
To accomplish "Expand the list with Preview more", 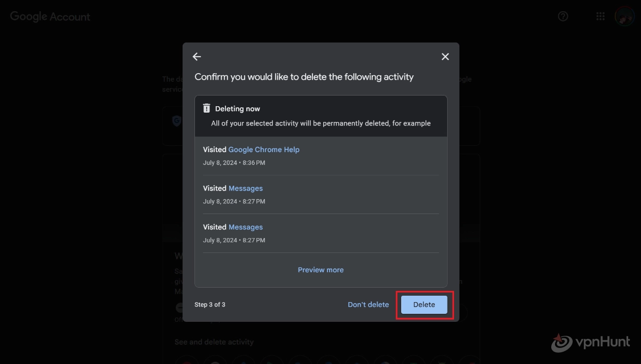I will click(320, 270).
